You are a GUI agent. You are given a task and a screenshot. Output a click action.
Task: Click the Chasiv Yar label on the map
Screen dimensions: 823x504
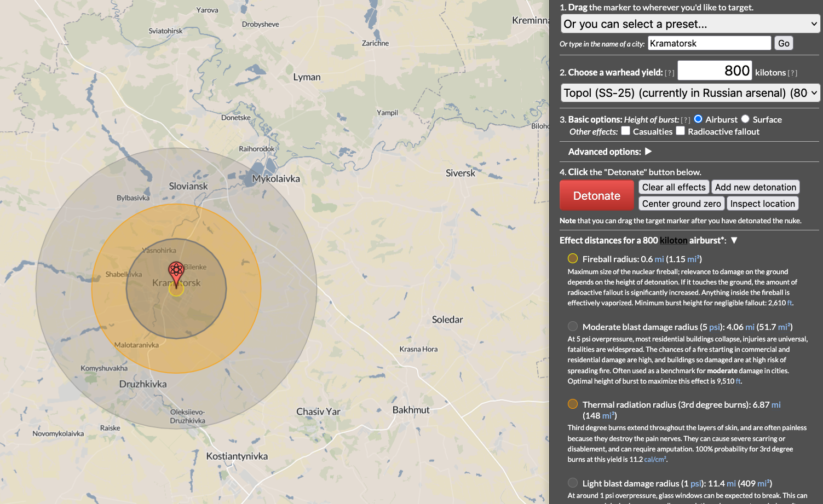[318, 412]
